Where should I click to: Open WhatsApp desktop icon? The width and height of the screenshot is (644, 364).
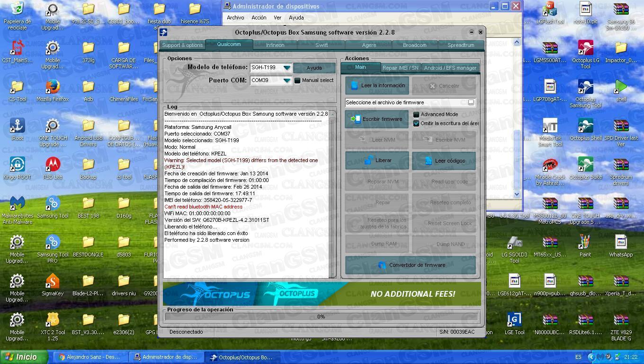(621, 246)
